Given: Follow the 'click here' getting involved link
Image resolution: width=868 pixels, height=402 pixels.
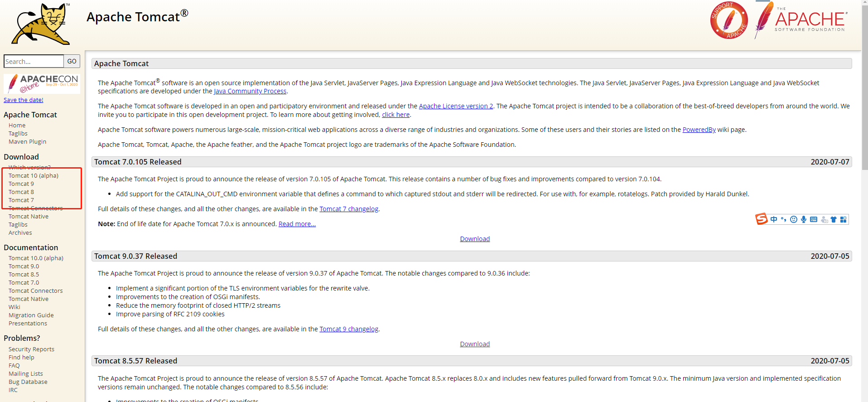Looking at the screenshot, I should (x=395, y=115).
